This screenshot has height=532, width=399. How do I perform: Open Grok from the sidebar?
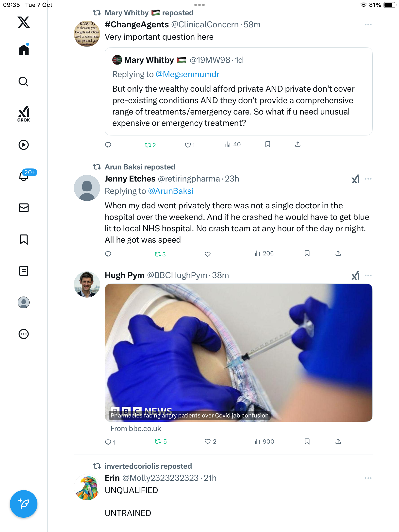click(24, 114)
